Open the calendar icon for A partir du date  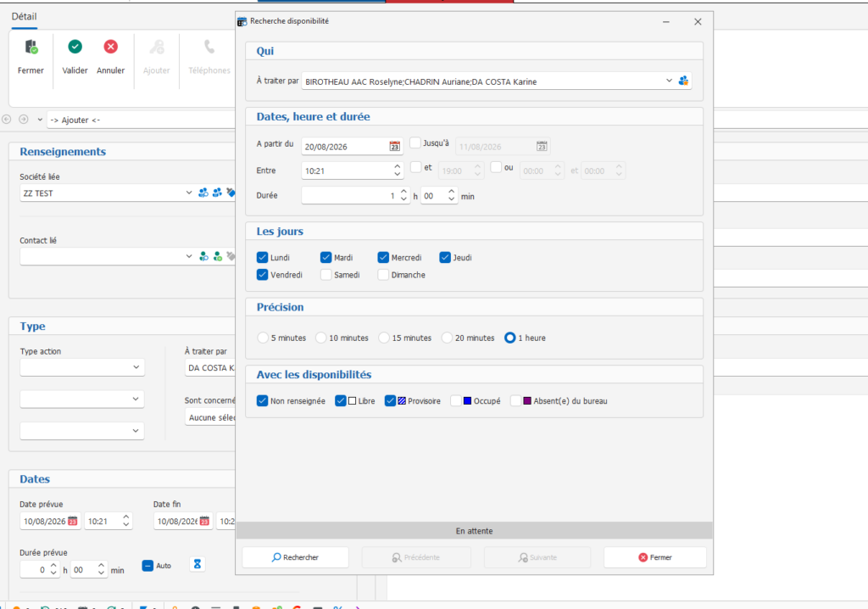pos(395,146)
